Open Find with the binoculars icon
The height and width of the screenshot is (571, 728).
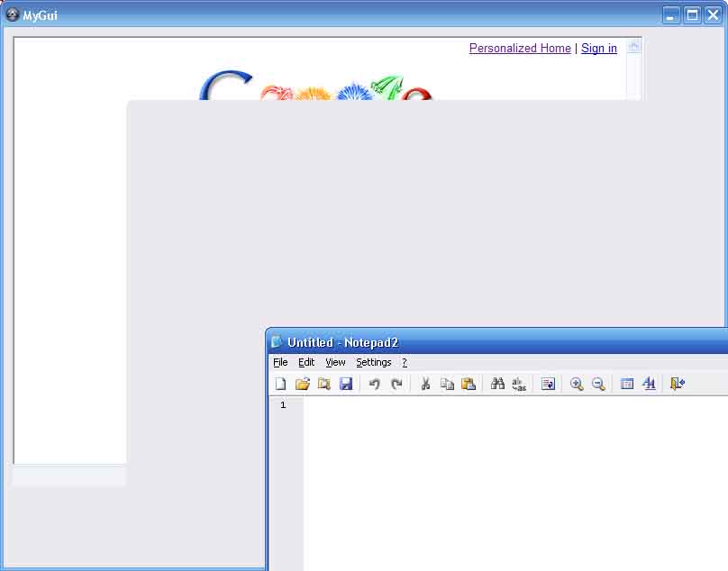point(497,384)
